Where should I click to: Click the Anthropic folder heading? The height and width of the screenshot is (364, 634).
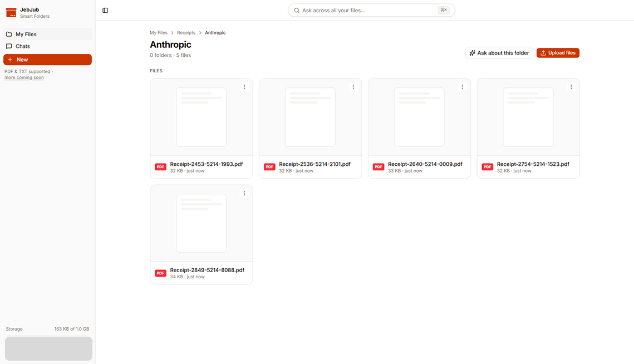coord(171,45)
